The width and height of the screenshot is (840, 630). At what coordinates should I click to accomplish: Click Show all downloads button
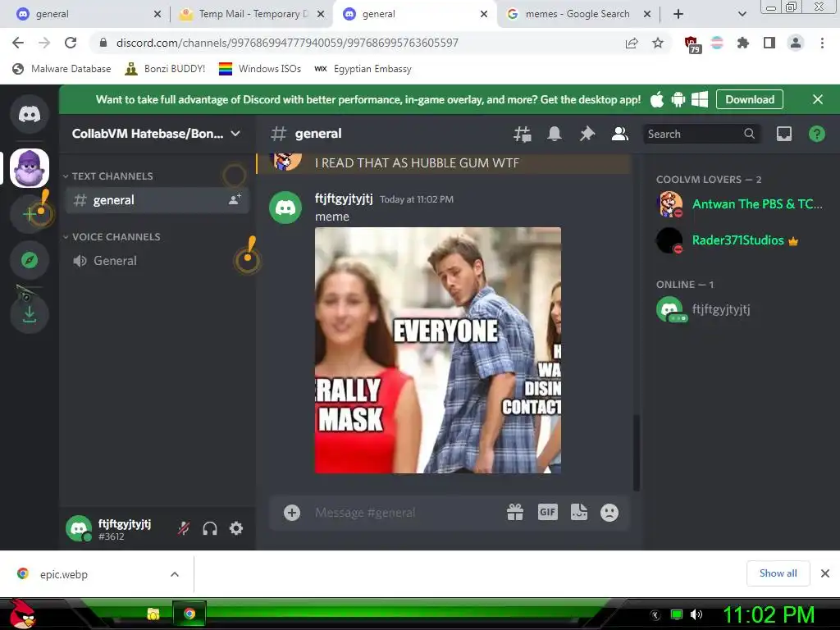(x=778, y=573)
